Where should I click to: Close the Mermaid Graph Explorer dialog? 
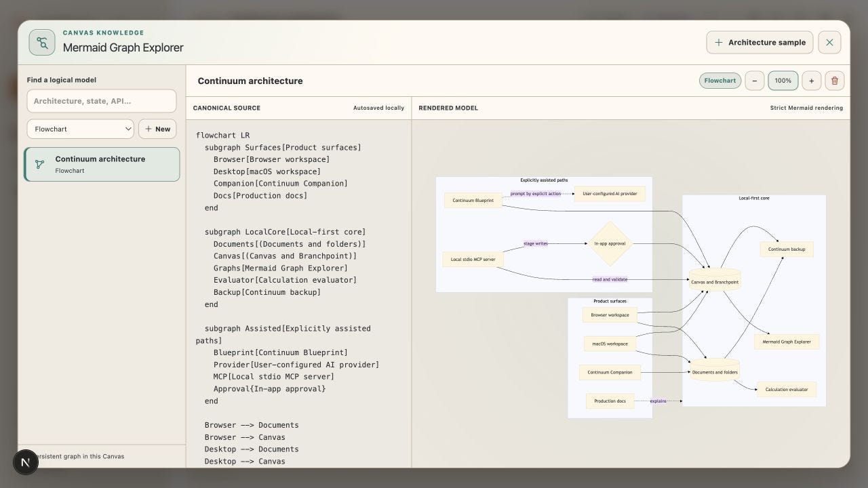click(829, 42)
